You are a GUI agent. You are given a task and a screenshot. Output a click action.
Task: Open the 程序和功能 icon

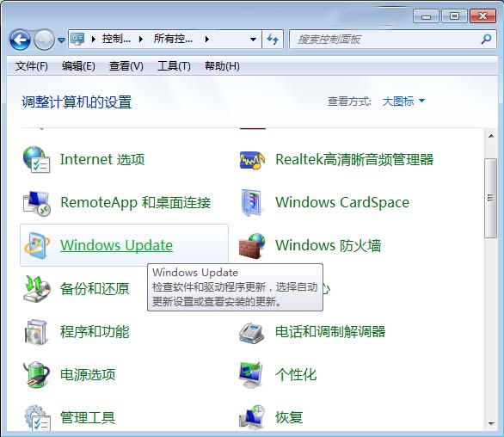coord(36,332)
